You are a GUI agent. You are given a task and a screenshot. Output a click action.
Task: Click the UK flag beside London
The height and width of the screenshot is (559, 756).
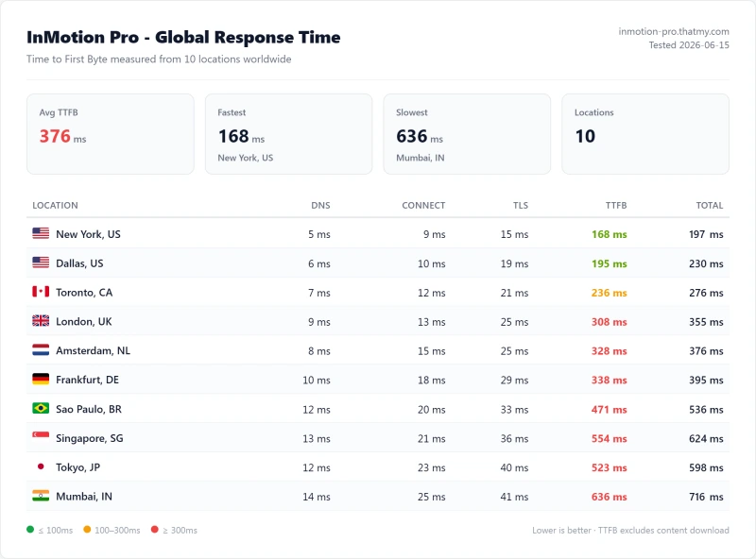coord(41,320)
